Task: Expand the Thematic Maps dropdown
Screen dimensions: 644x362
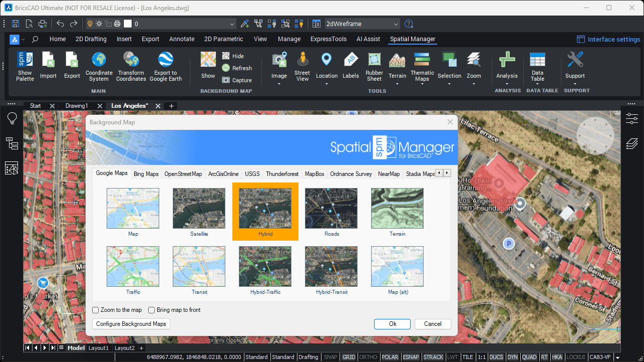Action: (x=422, y=85)
